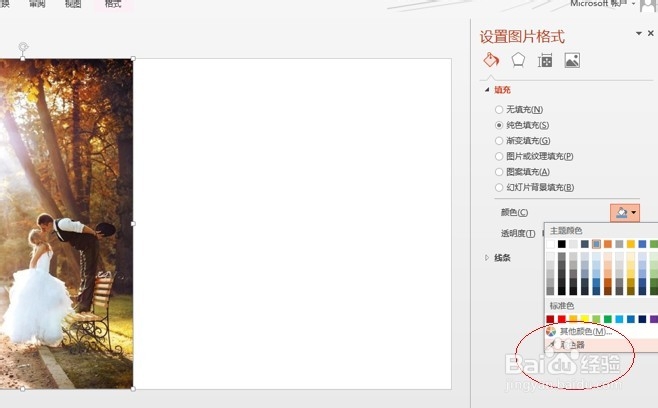Pick the yellow standard color swatch
The height and width of the screenshot is (408, 658).
[585, 319]
